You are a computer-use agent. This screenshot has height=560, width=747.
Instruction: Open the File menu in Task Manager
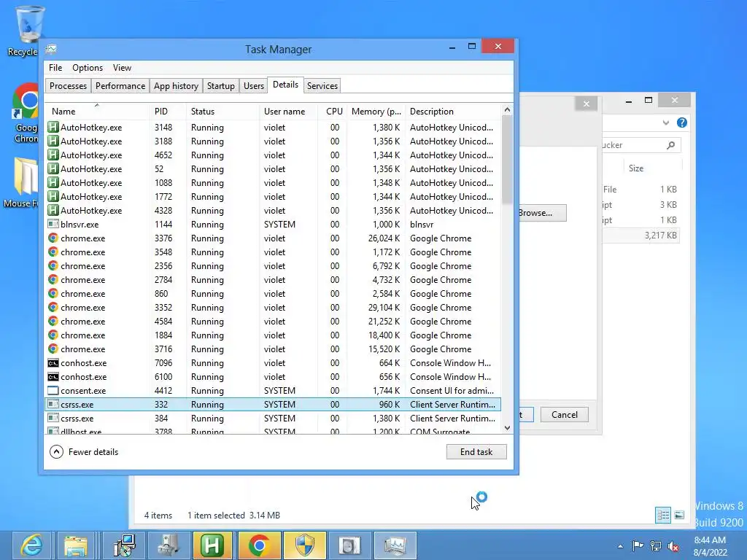(55, 68)
